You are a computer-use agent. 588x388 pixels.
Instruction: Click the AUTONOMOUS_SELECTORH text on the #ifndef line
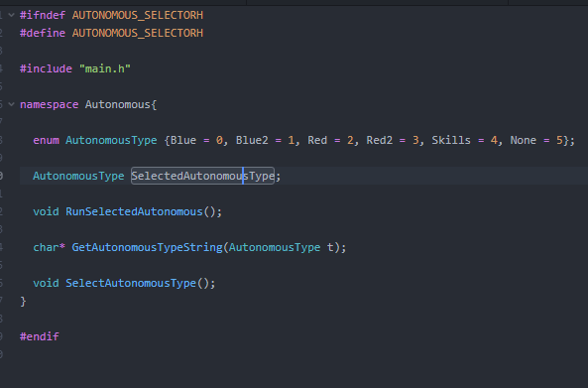point(138,15)
